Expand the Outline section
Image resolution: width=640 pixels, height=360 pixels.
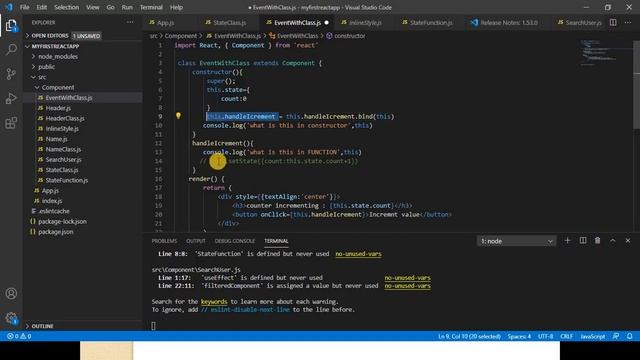point(42,326)
